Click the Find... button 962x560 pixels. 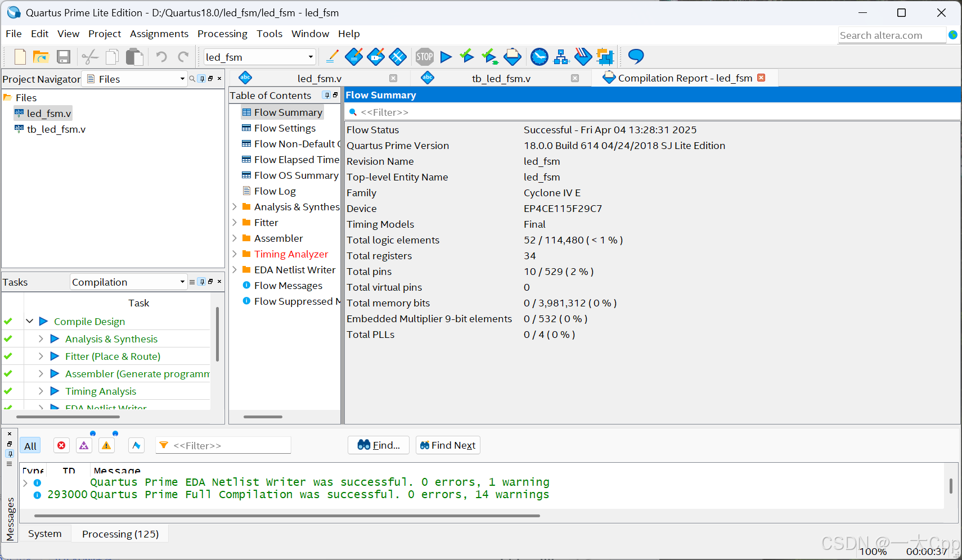(x=379, y=445)
